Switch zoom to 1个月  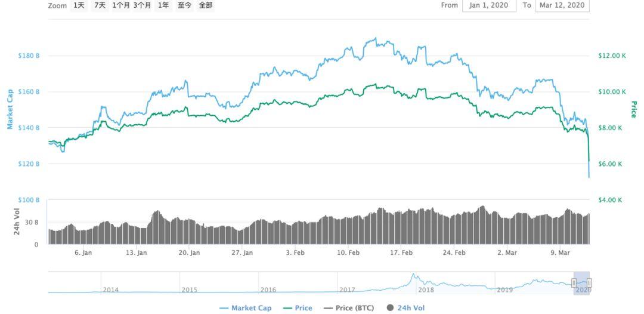[121, 5]
